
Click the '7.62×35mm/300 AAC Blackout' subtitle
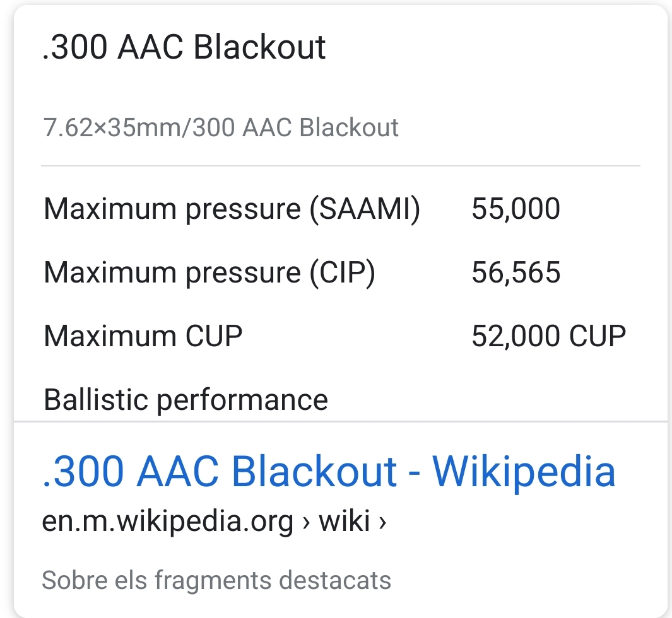221,127
